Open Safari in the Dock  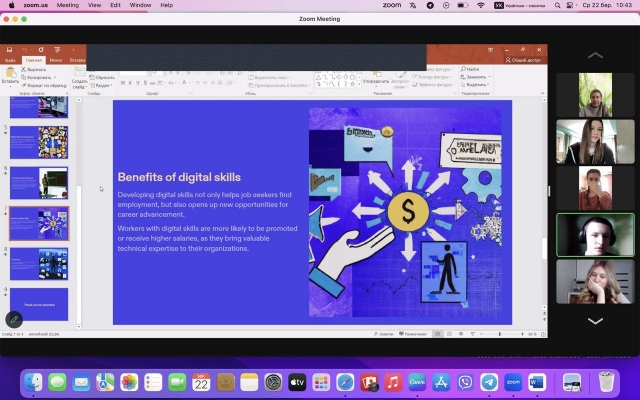tap(345, 382)
